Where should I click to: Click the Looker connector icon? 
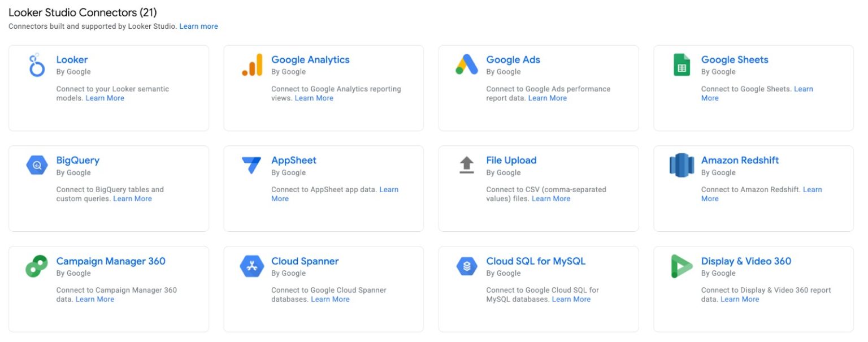coord(37,65)
